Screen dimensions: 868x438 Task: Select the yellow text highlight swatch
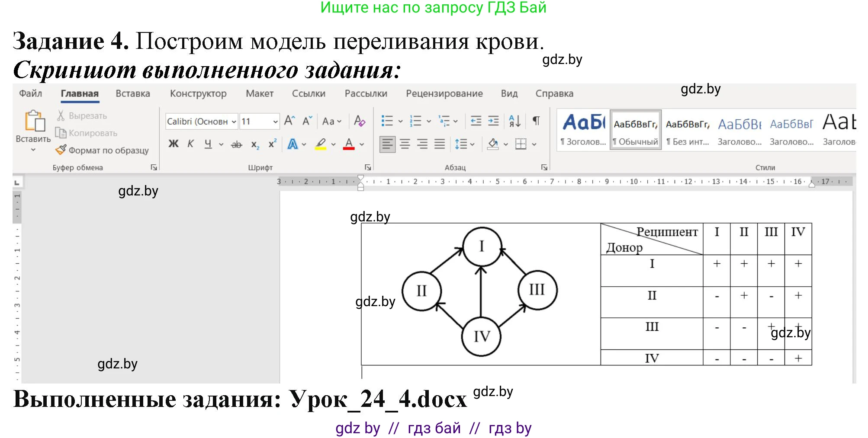320,149
